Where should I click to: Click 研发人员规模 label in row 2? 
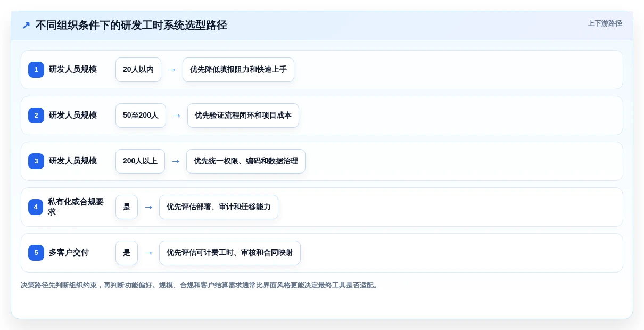(x=73, y=115)
